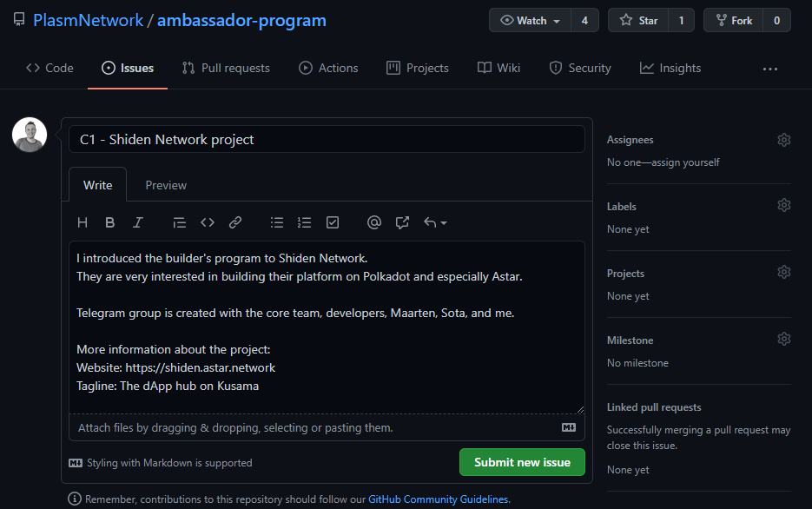The width and height of the screenshot is (812, 509).
Task: Open the three-dot more tabs menu
Action: click(770, 69)
